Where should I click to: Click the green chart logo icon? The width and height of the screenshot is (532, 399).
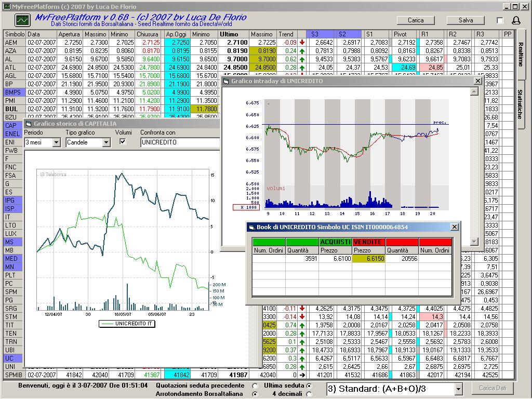[22, 20]
